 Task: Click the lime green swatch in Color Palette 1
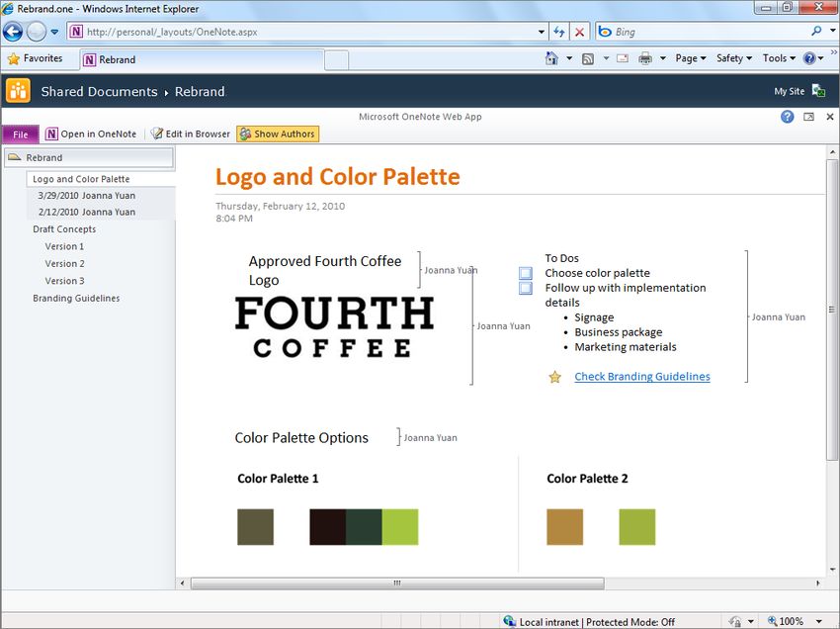click(x=400, y=527)
